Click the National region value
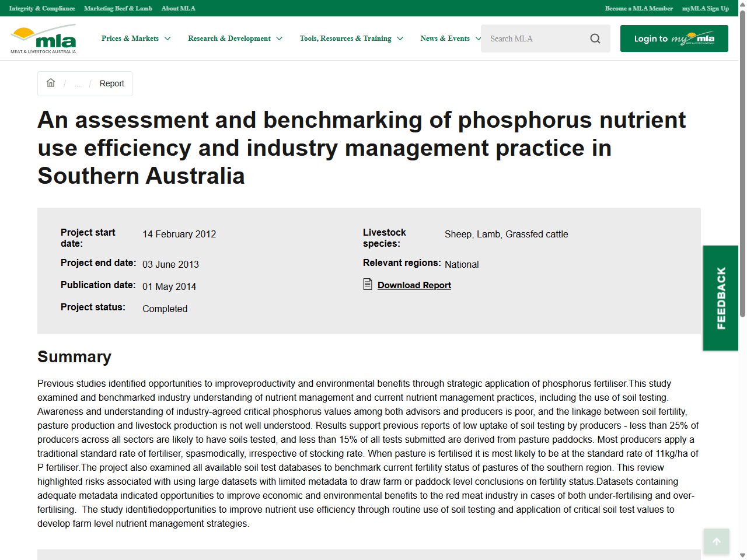This screenshot has width=747, height=560. 462,264
